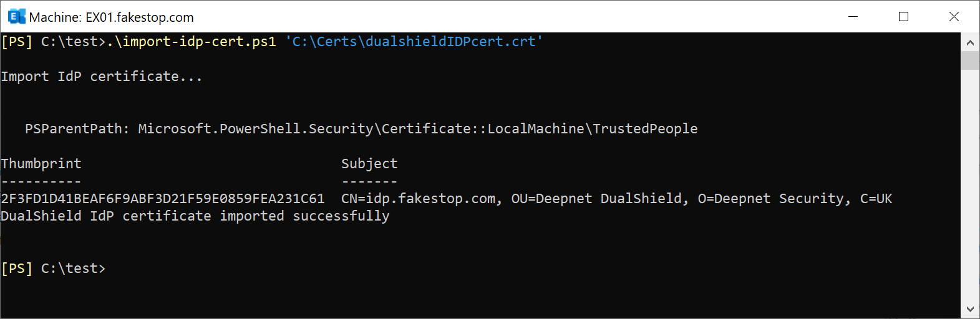Click the dualshieldIDPcert.crt path string
This screenshot has height=319, width=980.
[x=414, y=42]
